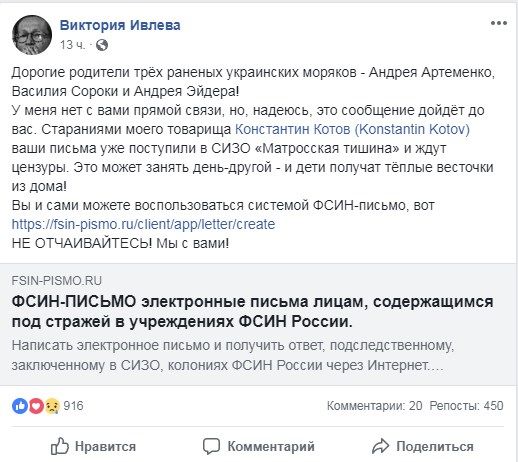
Task: Click the 13 ч. timestamp
Action: coord(72,45)
